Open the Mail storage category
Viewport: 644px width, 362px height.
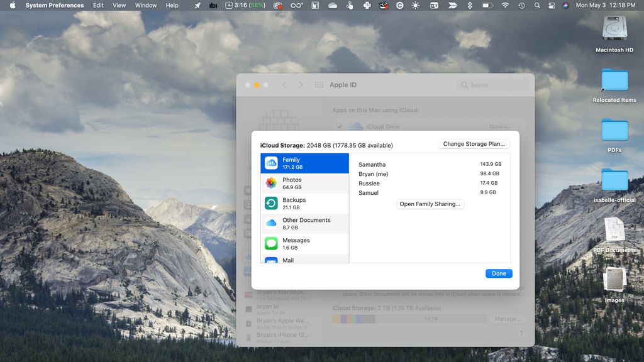click(x=304, y=260)
